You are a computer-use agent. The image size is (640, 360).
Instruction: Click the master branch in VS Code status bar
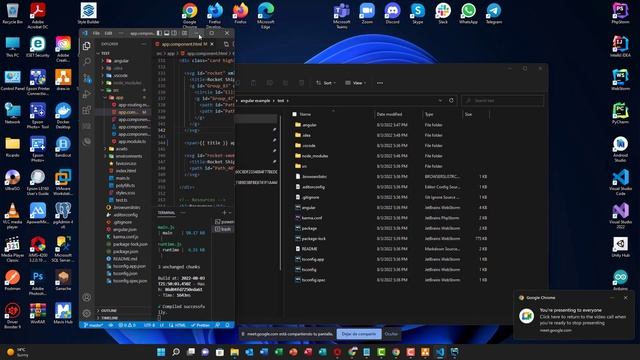pyautogui.click(x=93, y=325)
